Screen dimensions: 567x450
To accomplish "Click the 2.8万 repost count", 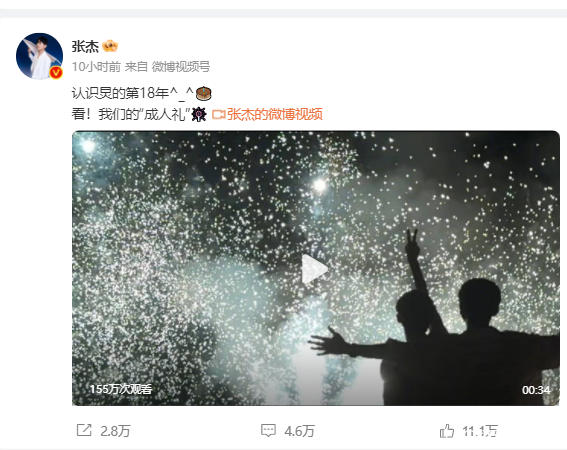I will (x=115, y=431).
